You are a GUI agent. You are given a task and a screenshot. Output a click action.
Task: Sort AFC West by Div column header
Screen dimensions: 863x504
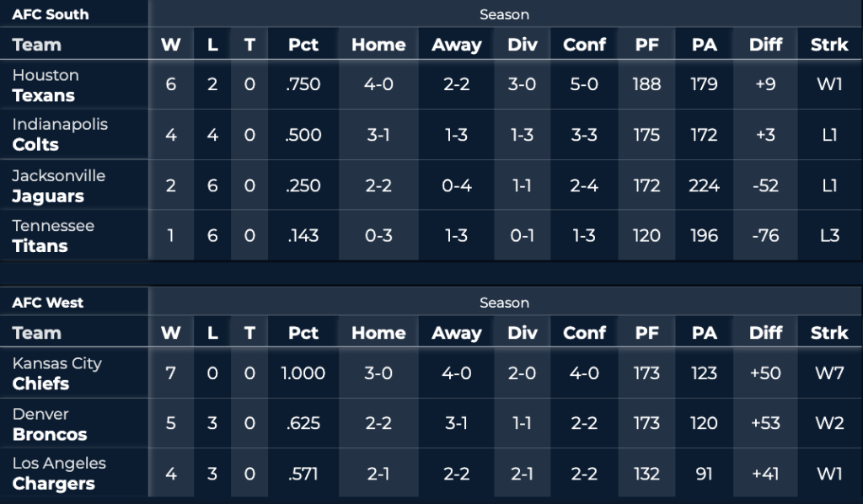pos(523,333)
